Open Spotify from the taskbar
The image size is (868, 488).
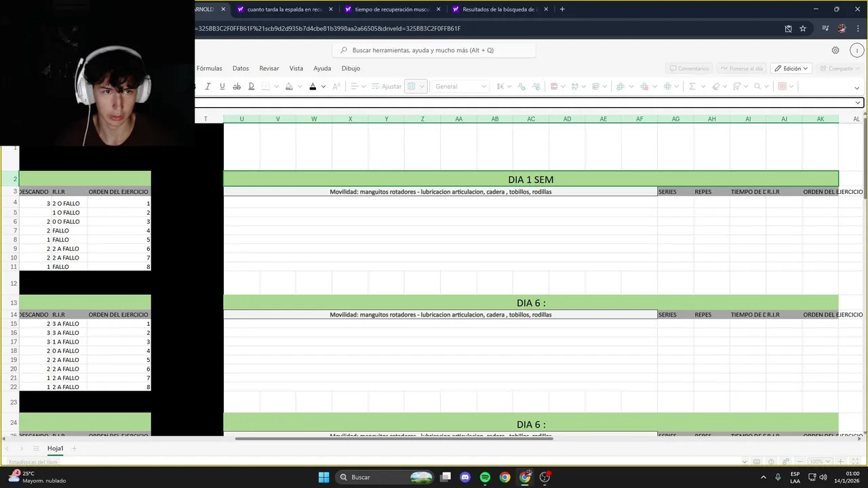(485, 477)
